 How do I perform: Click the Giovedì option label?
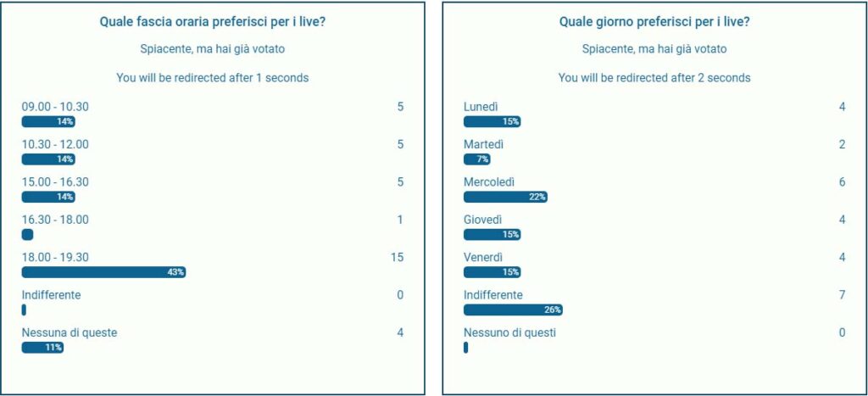pos(482,220)
